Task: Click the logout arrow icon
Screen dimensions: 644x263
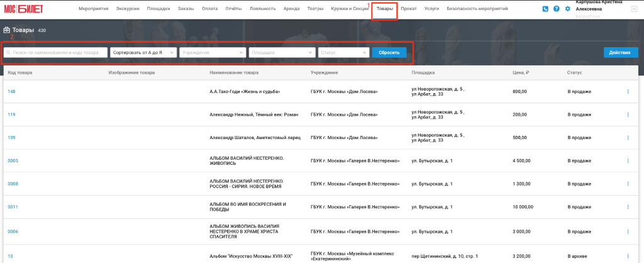Action: [634, 9]
